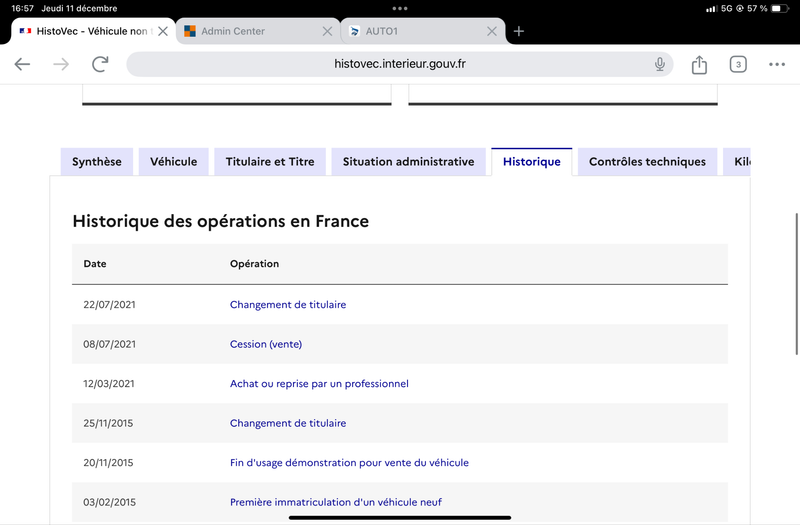Switch to the AUTO1 browser tab
Viewport: 800px width, 525px height.
tap(405, 31)
